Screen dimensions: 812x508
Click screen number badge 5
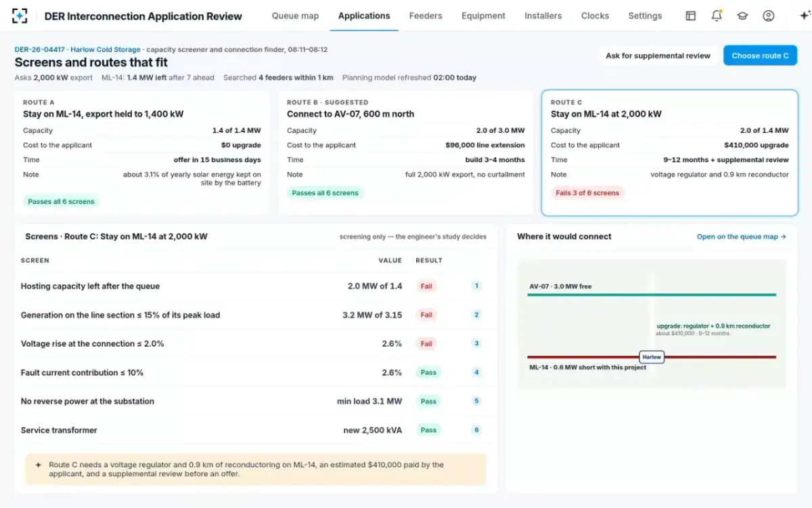476,401
